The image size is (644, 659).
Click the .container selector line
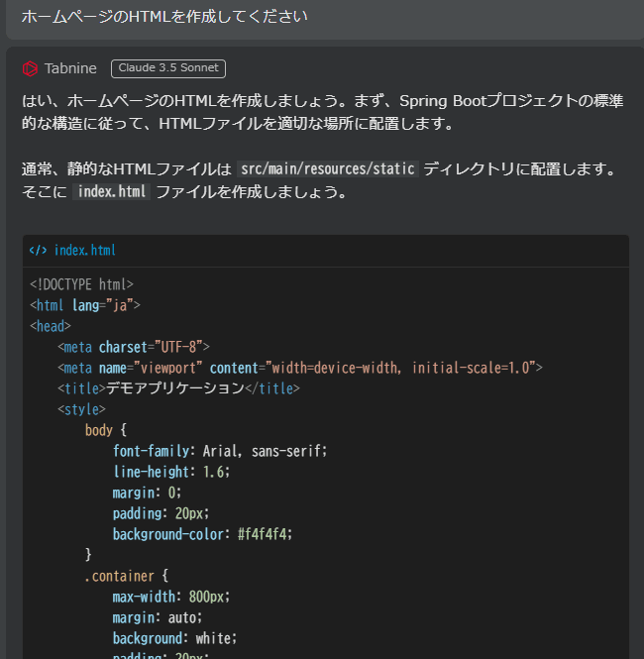pos(127,576)
